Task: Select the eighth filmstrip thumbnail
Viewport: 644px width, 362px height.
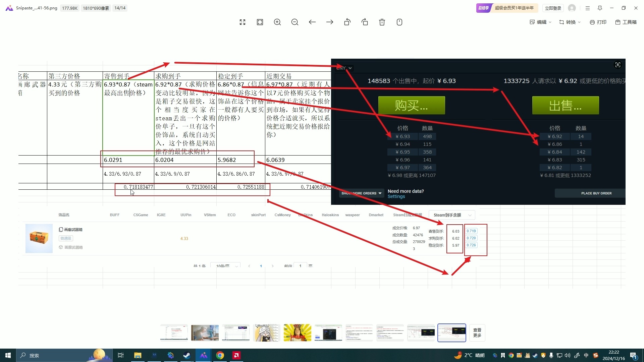Action: coord(390,333)
